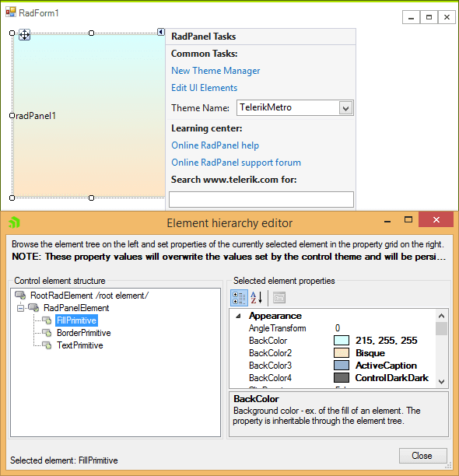
Task: Click Edit UI Elements link
Action: [205, 88]
